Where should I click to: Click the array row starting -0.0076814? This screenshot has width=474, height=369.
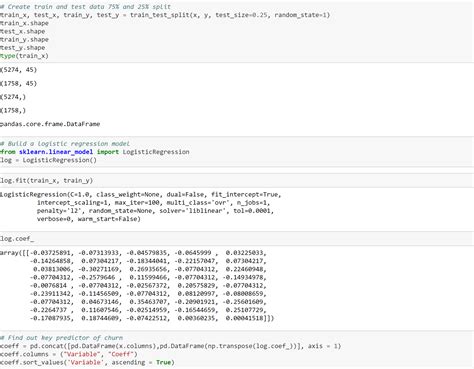[148, 285]
